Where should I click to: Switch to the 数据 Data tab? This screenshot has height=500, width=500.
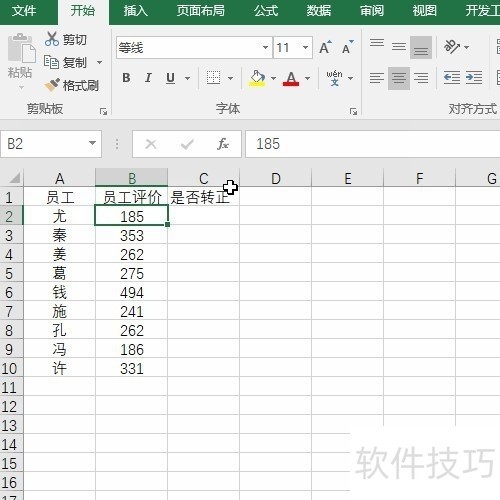pos(319,11)
